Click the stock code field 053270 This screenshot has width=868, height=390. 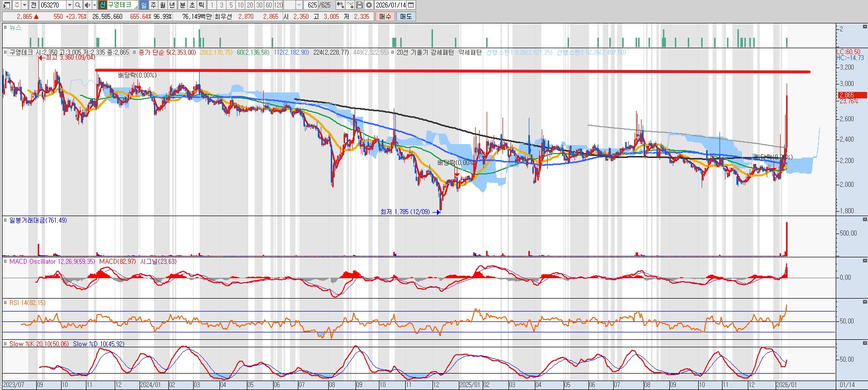(x=53, y=5)
